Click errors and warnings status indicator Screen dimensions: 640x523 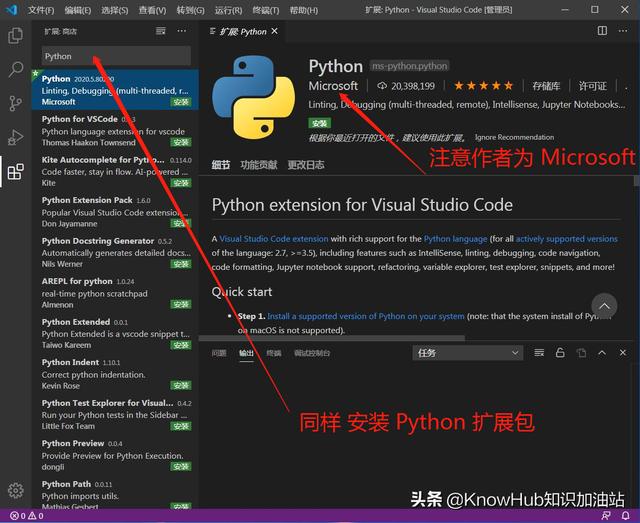(27, 516)
